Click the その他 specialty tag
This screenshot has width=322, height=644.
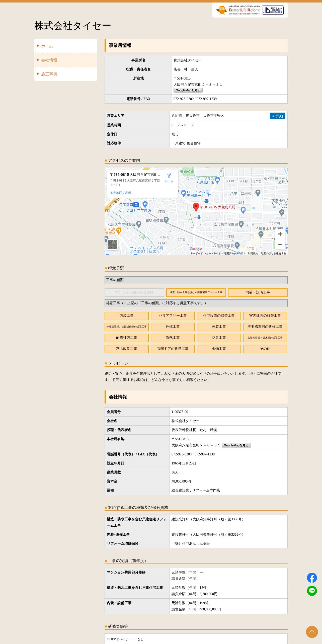265,349
